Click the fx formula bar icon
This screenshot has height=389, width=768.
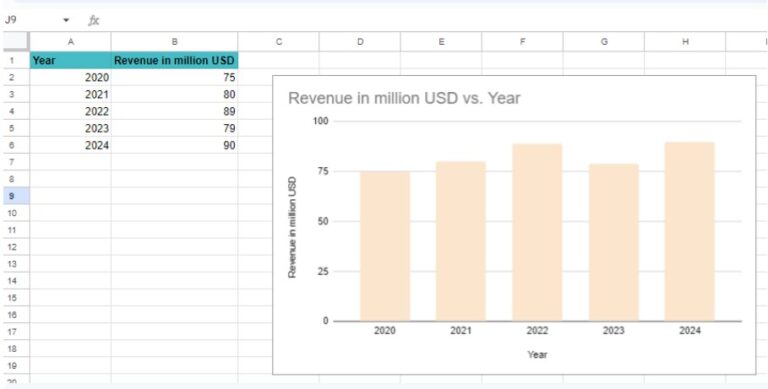(94, 21)
